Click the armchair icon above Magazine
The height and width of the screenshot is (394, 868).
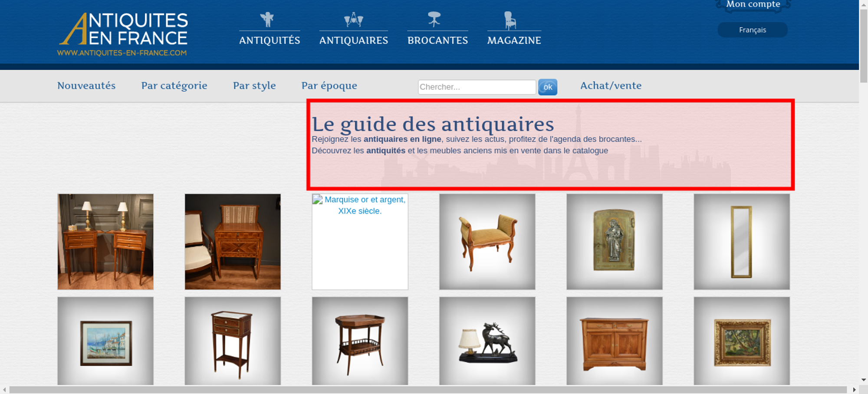click(x=510, y=20)
